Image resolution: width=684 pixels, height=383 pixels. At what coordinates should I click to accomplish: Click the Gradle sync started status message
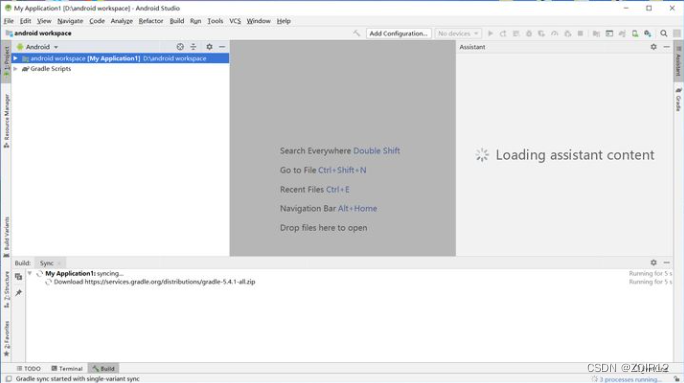coord(78,379)
